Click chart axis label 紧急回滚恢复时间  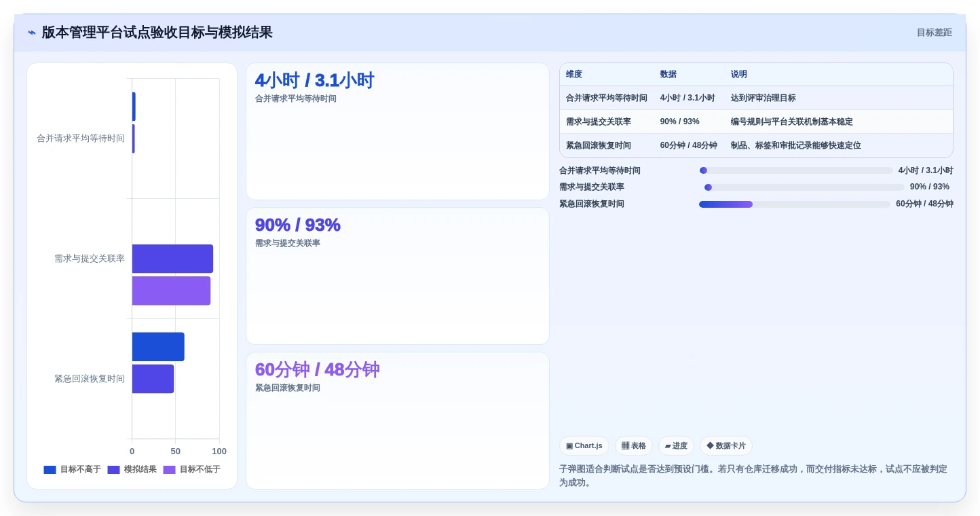click(90, 379)
